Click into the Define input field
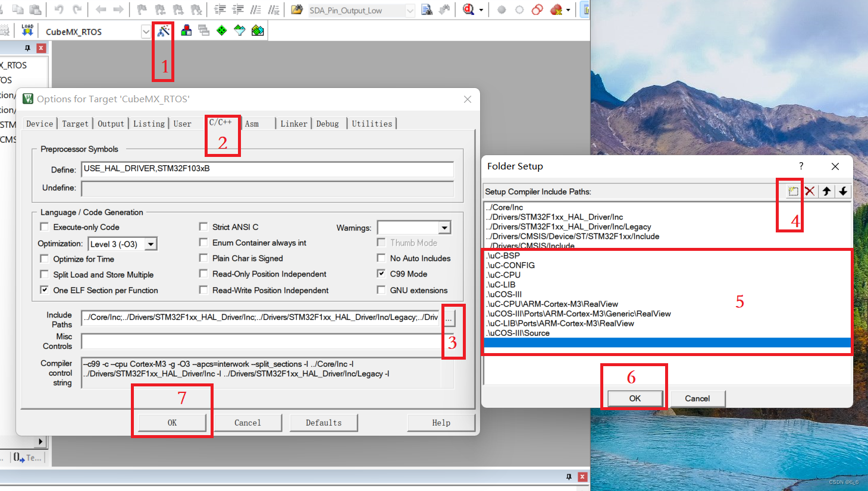The image size is (868, 491). pos(268,169)
